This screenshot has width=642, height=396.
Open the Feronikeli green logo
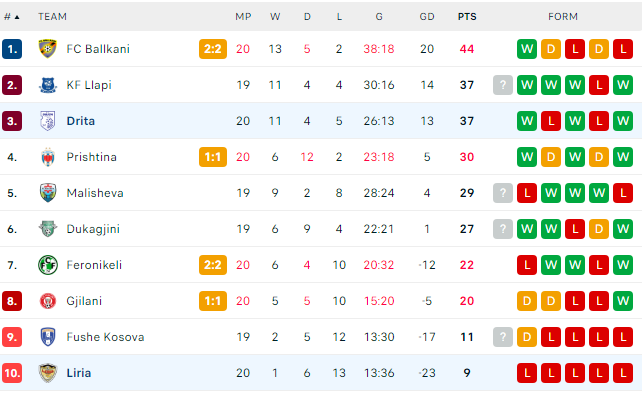coord(47,265)
